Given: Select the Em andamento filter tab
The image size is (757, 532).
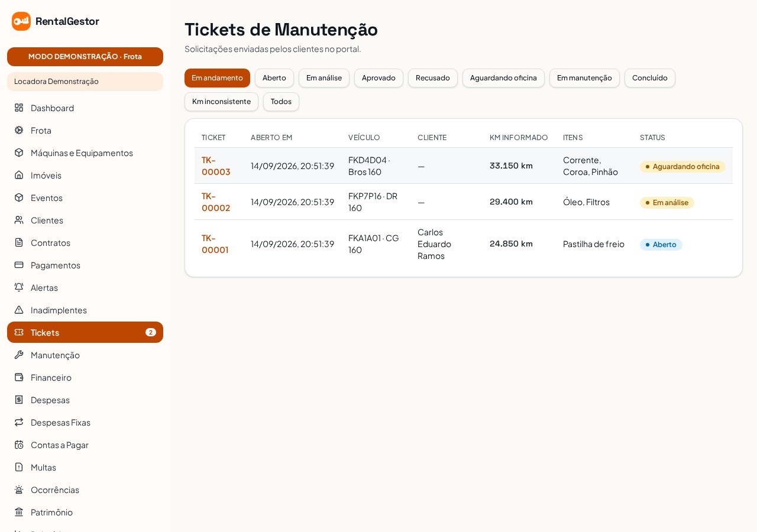Looking at the screenshot, I should click(217, 78).
